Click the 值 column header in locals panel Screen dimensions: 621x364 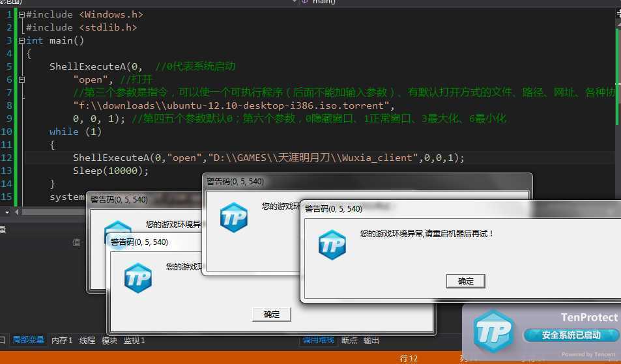click(76, 242)
